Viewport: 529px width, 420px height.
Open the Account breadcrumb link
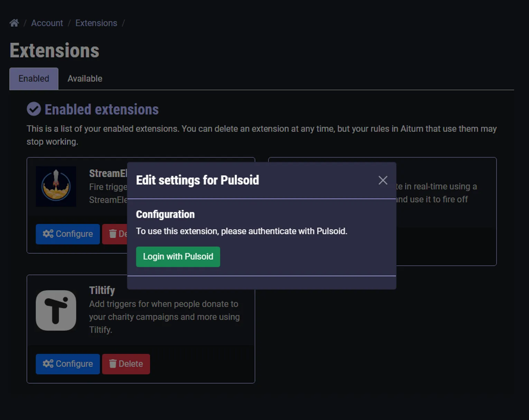coord(47,23)
